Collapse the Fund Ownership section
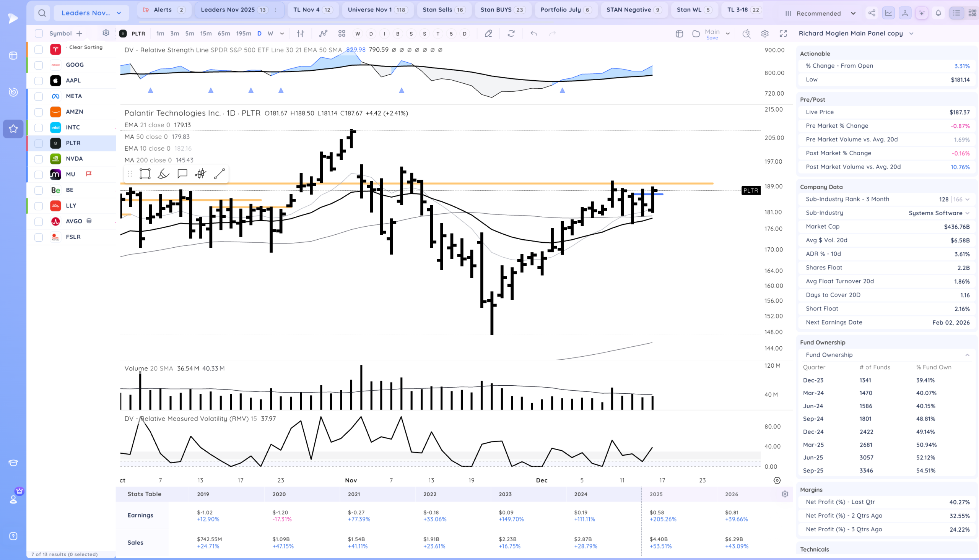 click(x=967, y=355)
